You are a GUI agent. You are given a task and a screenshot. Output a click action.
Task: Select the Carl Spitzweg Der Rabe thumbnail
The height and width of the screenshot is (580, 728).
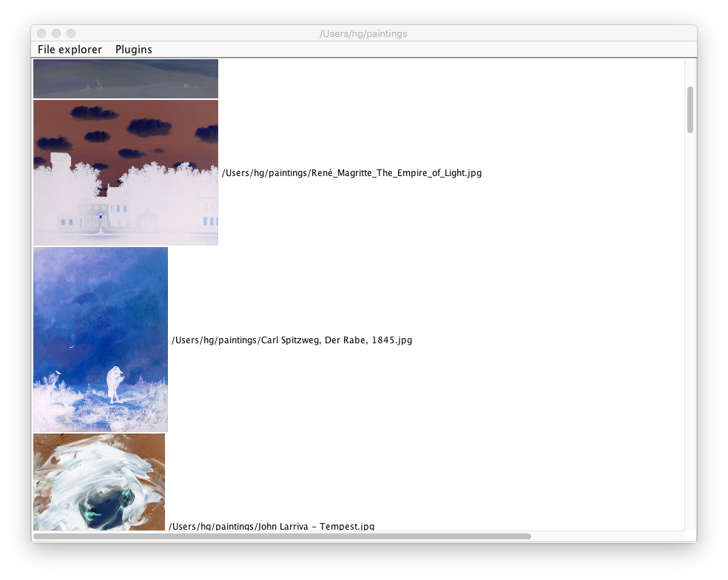[101, 340]
